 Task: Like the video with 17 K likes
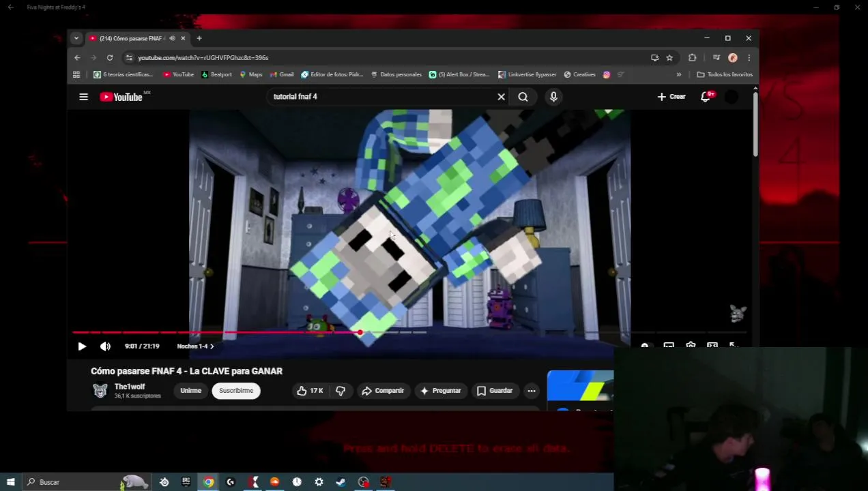(x=310, y=391)
